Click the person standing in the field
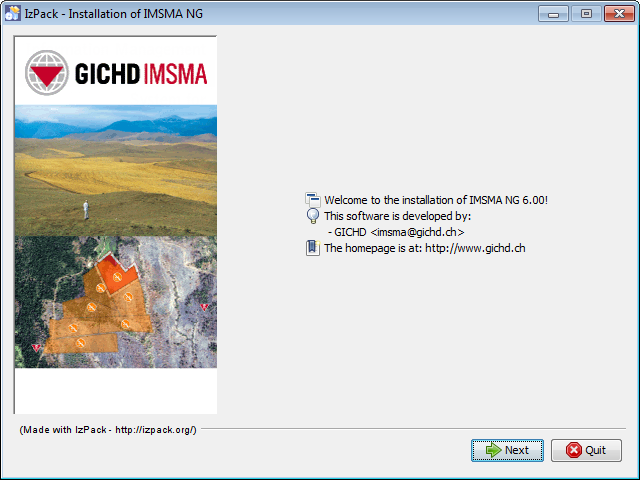The image size is (640, 480). click(x=86, y=210)
